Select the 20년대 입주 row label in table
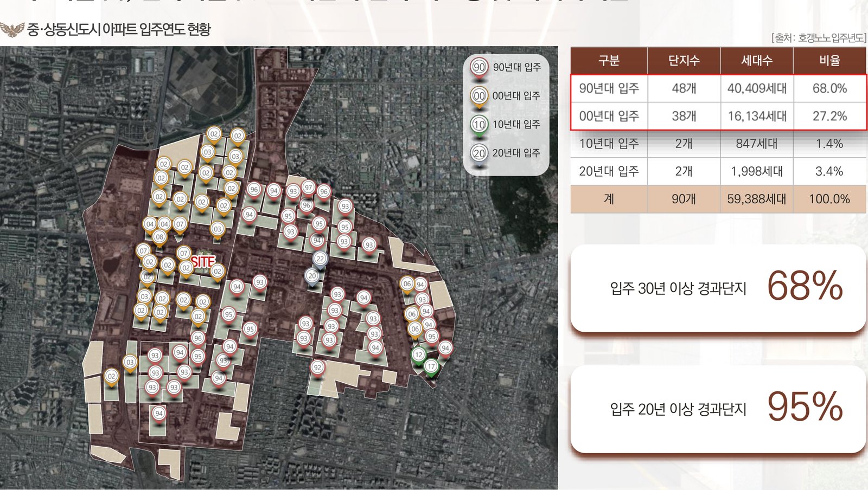Image resolution: width=868 pixels, height=490 pixels. click(609, 171)
